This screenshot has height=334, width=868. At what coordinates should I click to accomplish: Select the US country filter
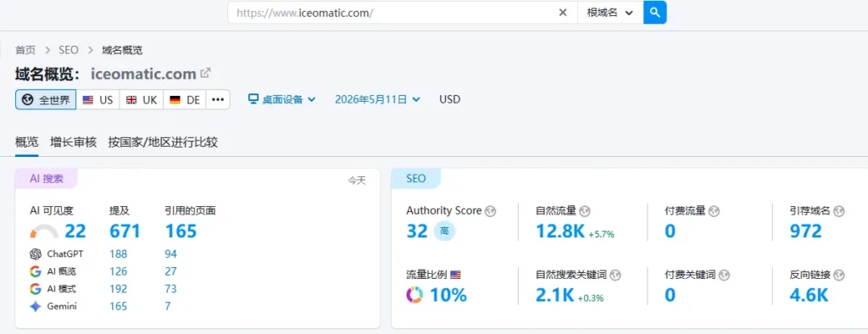point(98,100)
